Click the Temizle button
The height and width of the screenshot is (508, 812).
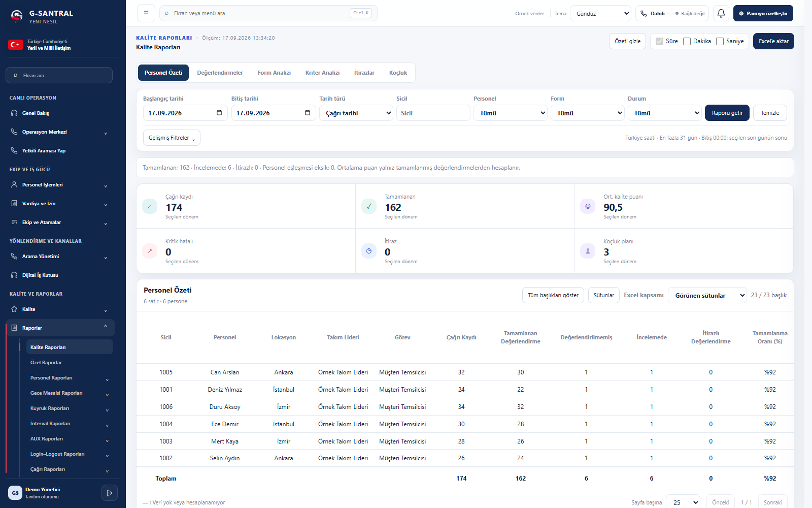[770, 113]
